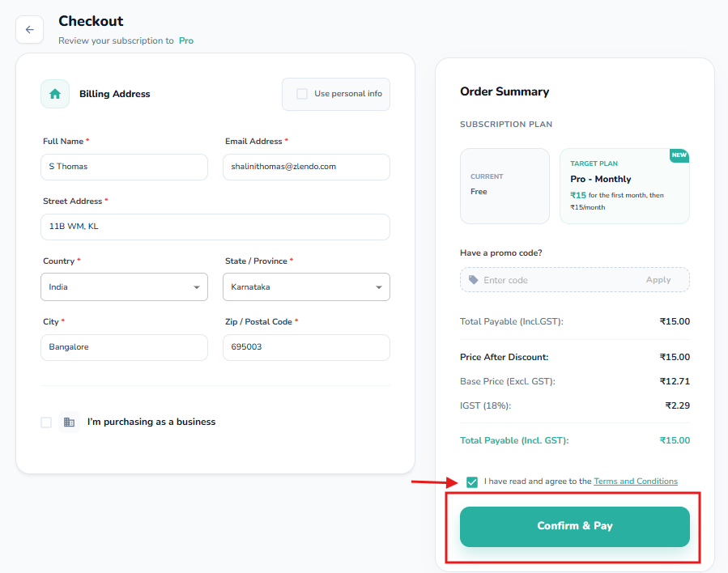Click the home Billing Address icon
Image resolution: width=728 pixels, height=573 pixels.
click(x=55, y=94)
